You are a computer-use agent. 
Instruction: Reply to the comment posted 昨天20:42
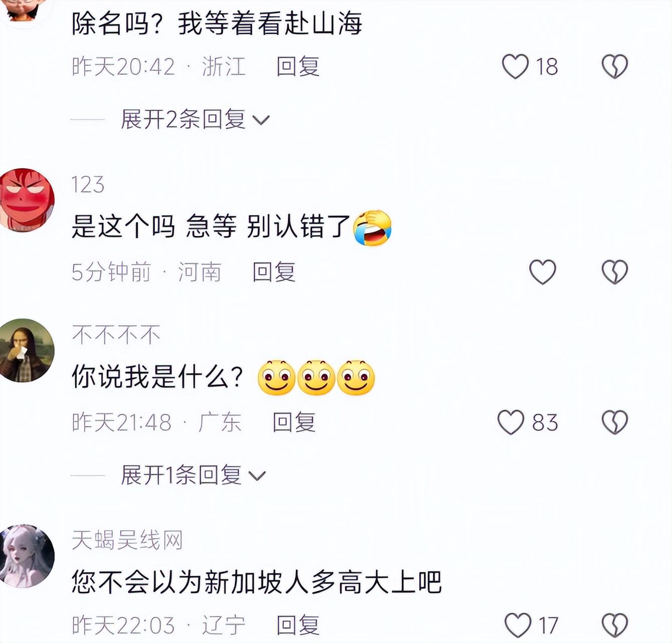pos(298,67)
